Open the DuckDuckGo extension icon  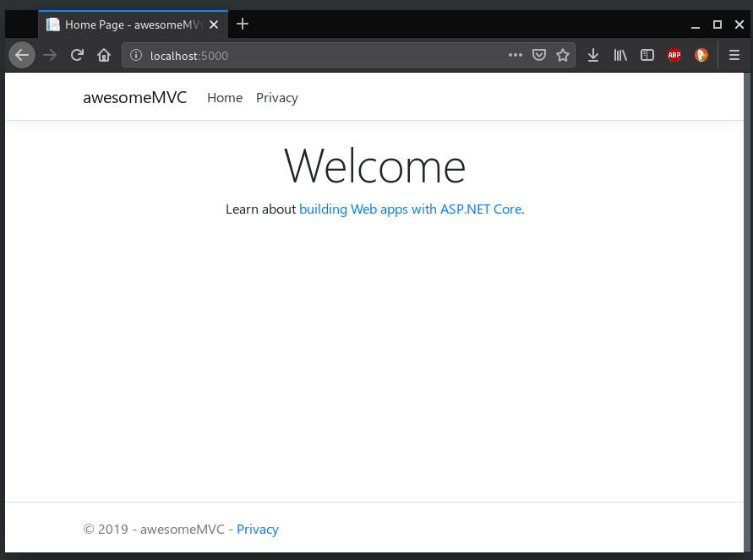[701, 55]
